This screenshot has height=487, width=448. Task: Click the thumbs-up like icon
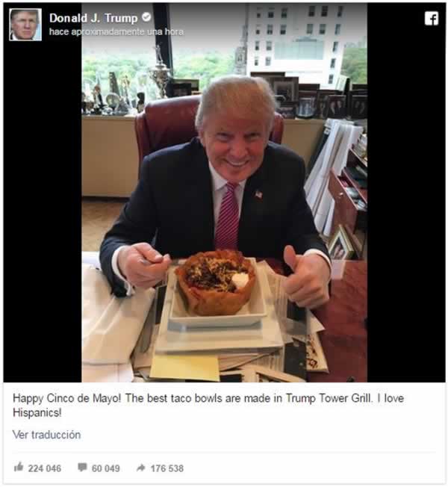[19, 467]
